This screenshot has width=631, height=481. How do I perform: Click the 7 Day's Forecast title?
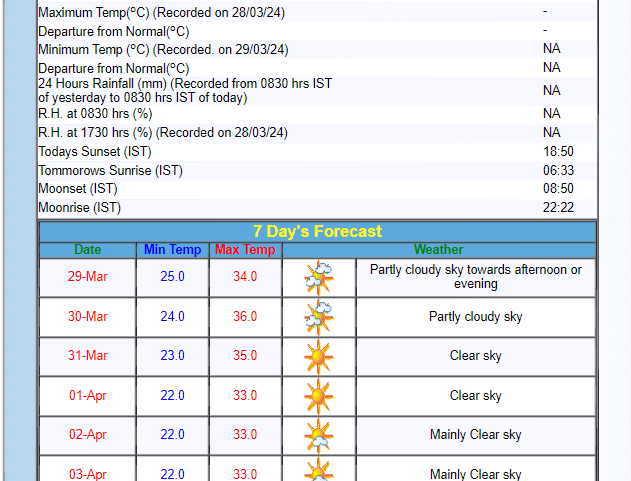tap(317, 231)
